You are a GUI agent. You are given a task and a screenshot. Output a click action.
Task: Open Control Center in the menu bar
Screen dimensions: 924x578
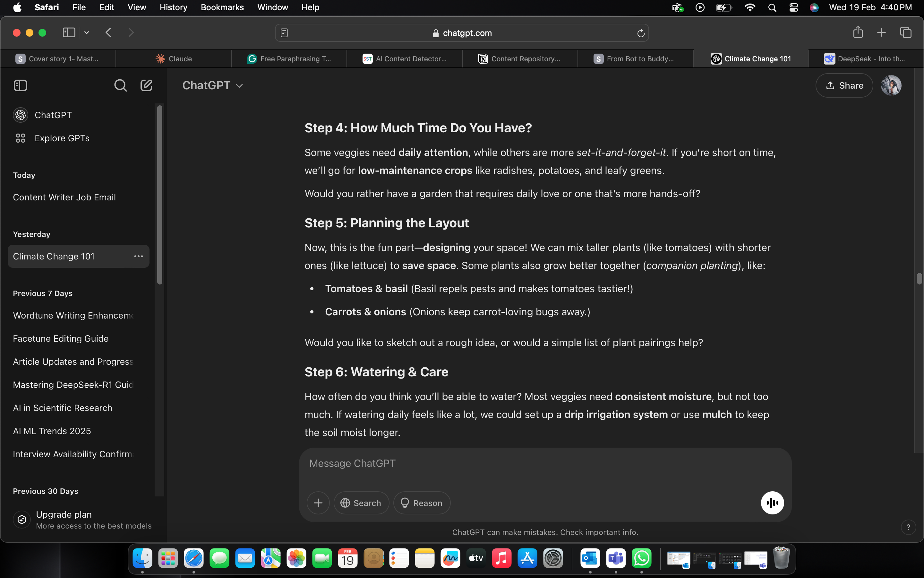(x=793, y=7)
